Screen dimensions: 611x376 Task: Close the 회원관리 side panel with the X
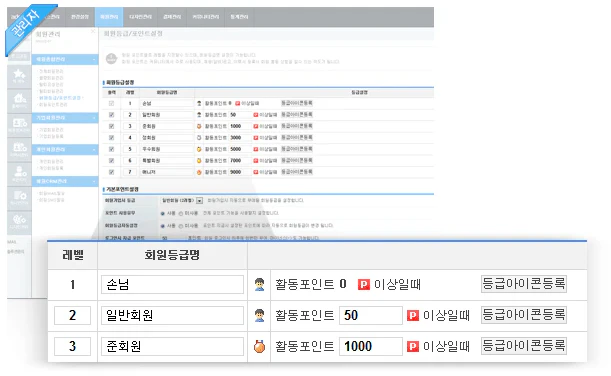(93, 31)
